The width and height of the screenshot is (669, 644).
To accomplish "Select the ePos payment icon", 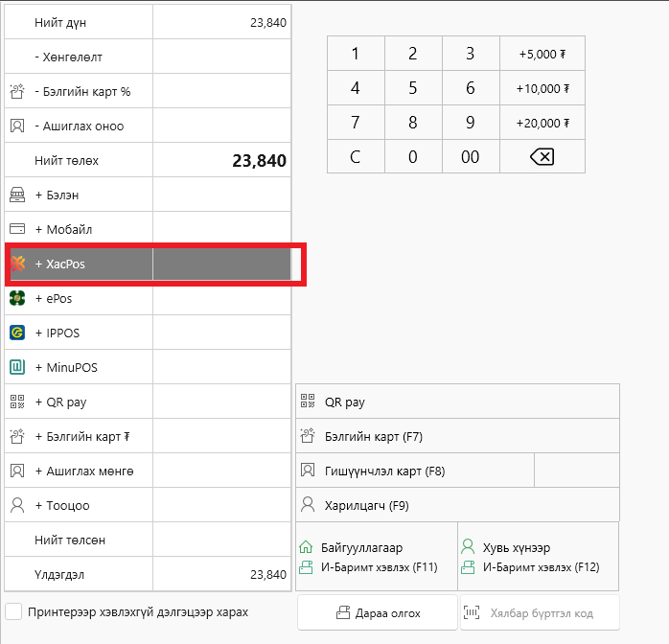I will coord(16,298).
